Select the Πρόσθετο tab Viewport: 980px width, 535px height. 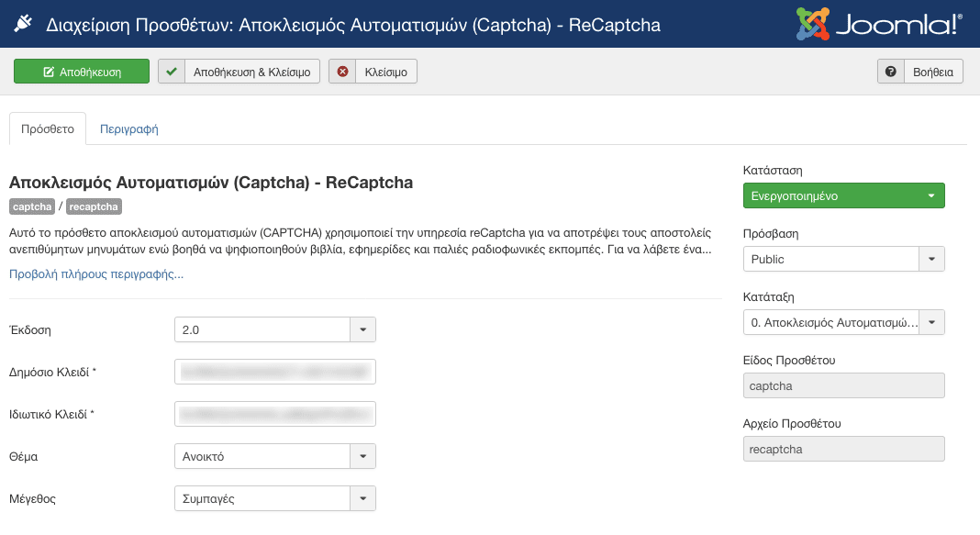[48, 128]
